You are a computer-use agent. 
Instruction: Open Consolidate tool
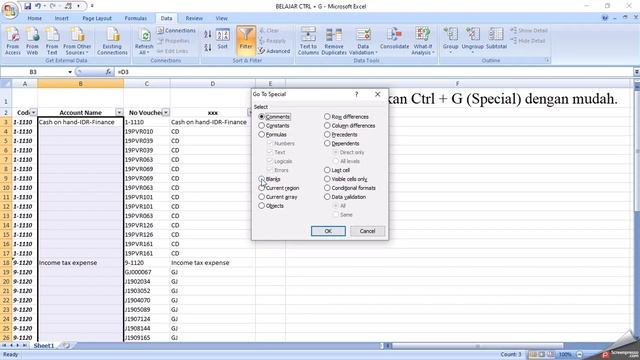coord(394,39)
